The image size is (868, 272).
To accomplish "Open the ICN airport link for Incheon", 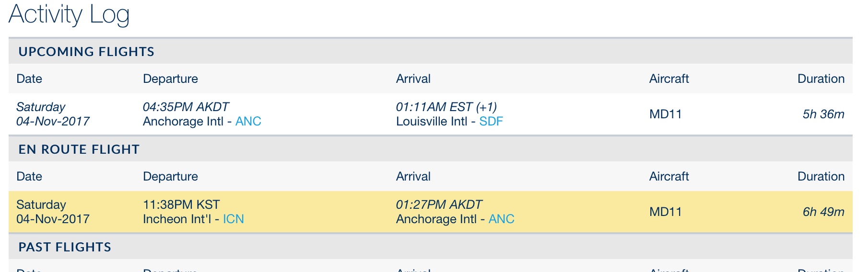I will tap(233, 219).
